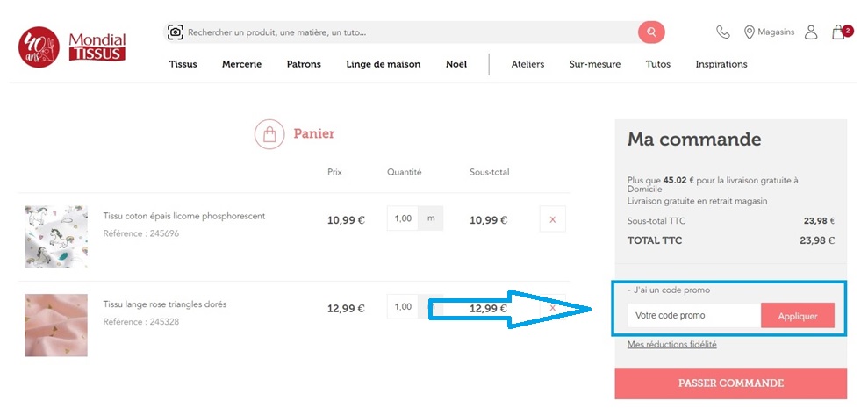868x408 pixels.
Task: Open the pink lange fabric thumbnail
Action: click(x=56, y=325)
